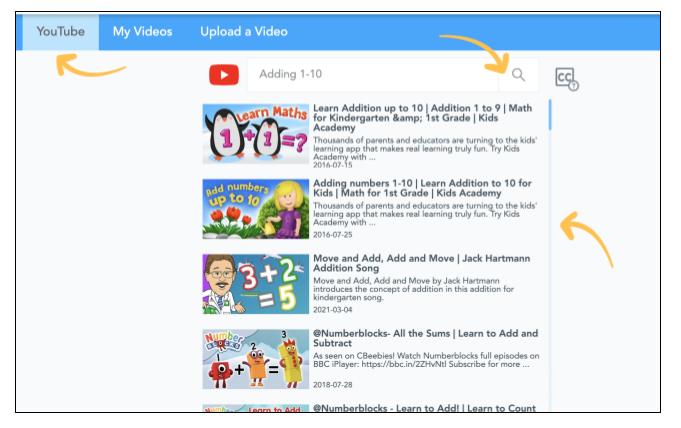Select the Learn Maths penguin thumbnail
The image size is (681, 428).
pyautogui.click(x=256, y=133)
